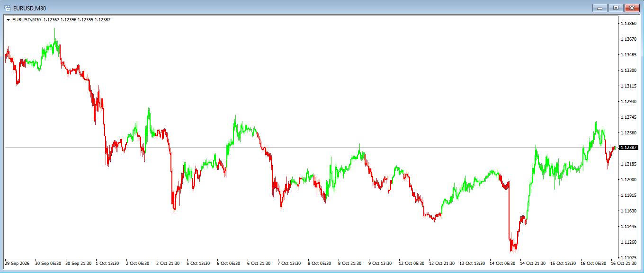Click price scale value 1.11630

pyautogui.click(x=628, y=211)
